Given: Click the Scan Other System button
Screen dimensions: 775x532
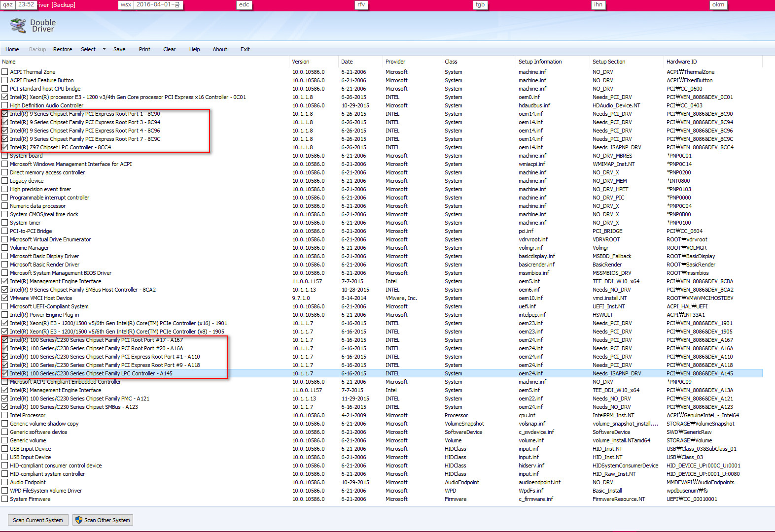Looking at the screenshot, I should (103, 520).
